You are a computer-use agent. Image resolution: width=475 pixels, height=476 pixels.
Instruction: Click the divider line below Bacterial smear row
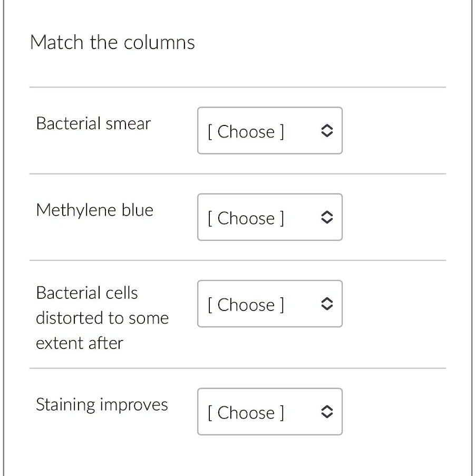[237, 173]
